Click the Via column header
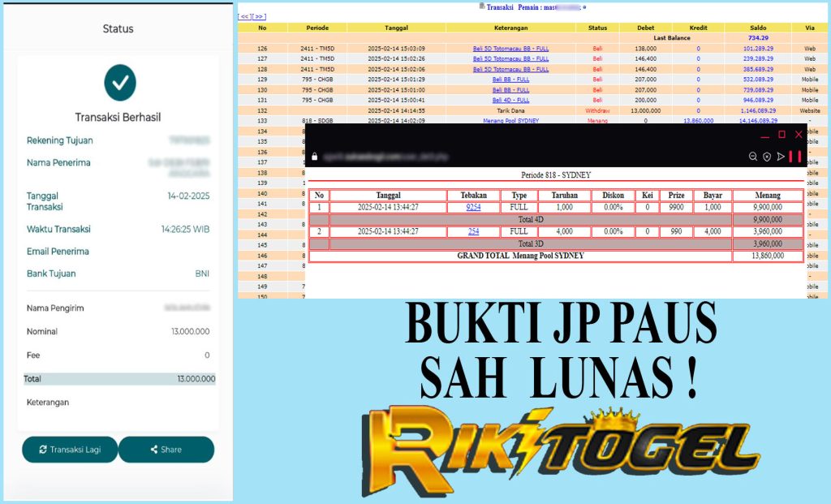The height and width of the screenshot is (504, 831). coord(810,28)
